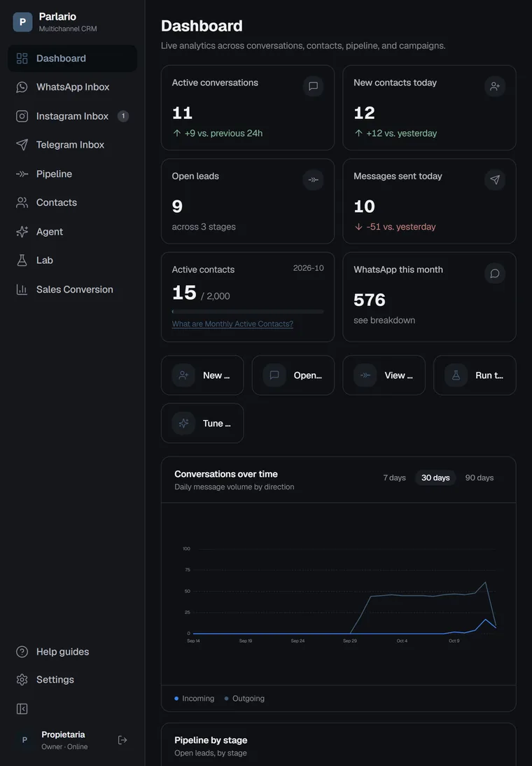This screenshot has height=766, width=532.
Task: Click the Active conversations chat icon
Action: (313, 86)
